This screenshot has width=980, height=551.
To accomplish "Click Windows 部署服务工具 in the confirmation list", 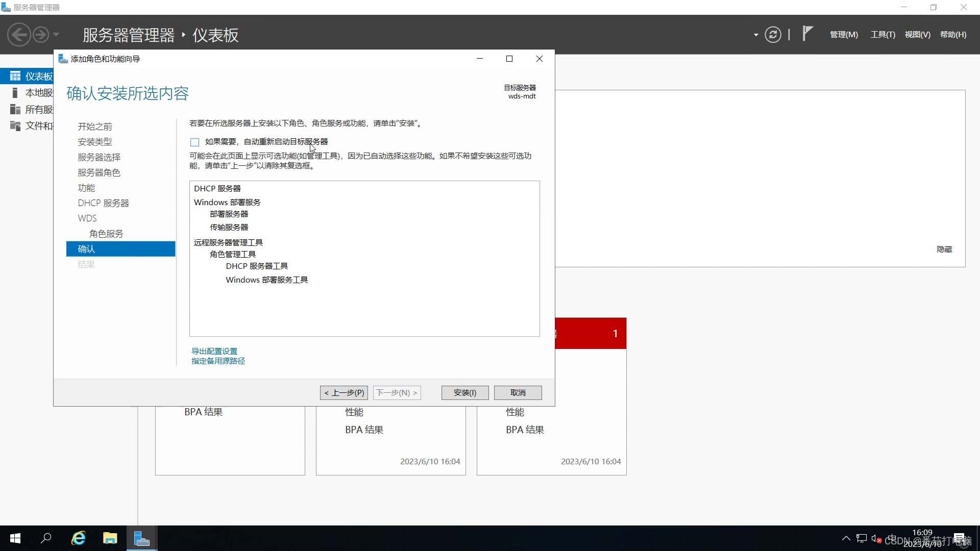I will pos(267,280).
